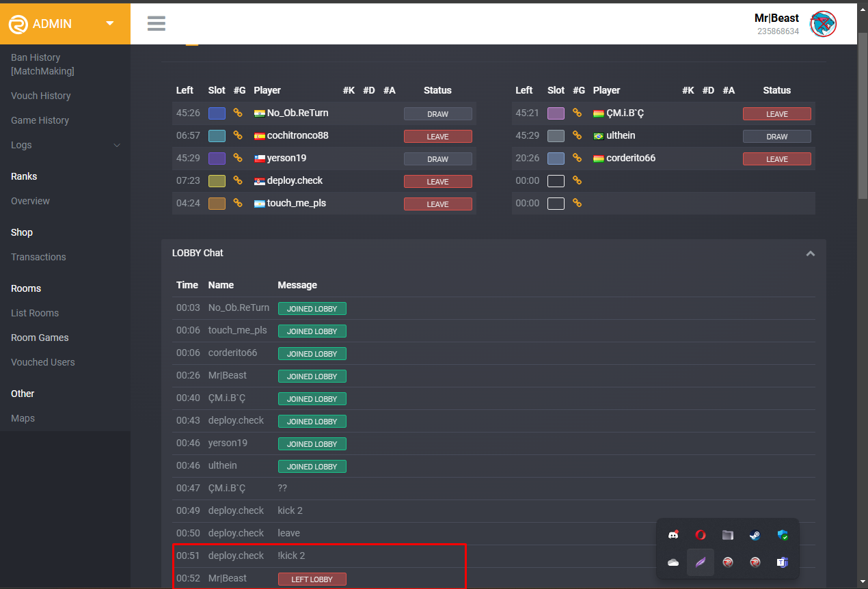
Task: Click the '??' chat message
Action: point(282,488)
